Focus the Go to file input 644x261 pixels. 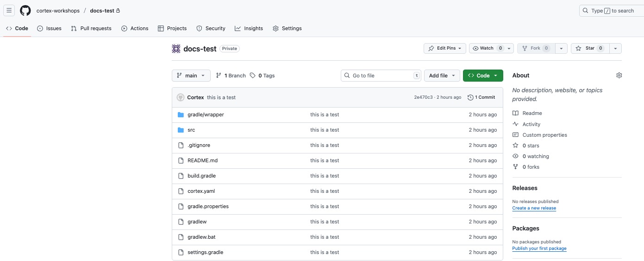381,76
